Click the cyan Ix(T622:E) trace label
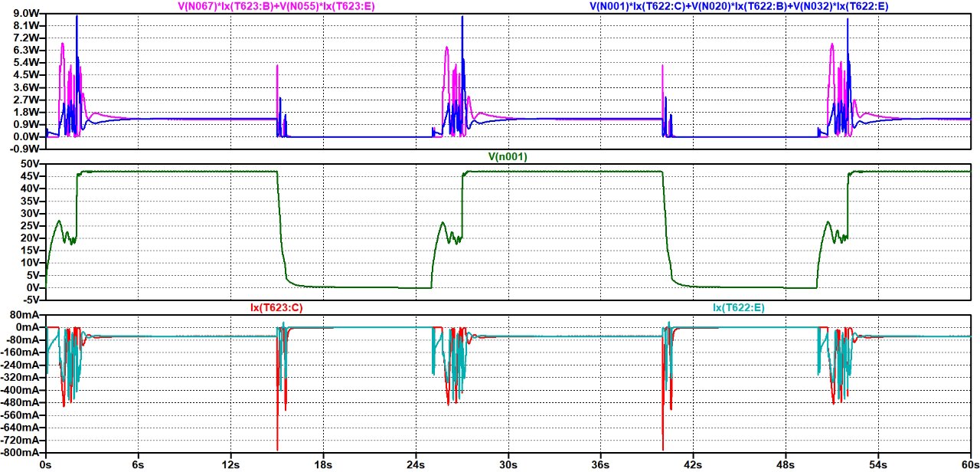 point(738,306)
